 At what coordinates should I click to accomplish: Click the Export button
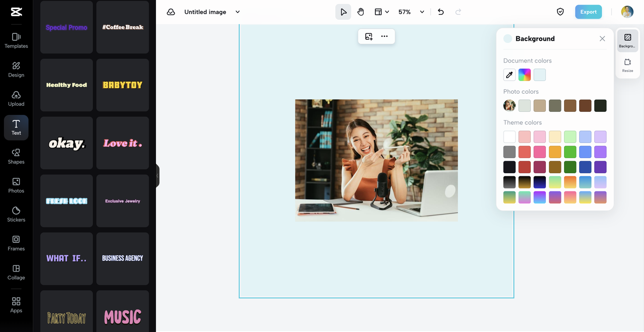[x=588, y=12]
